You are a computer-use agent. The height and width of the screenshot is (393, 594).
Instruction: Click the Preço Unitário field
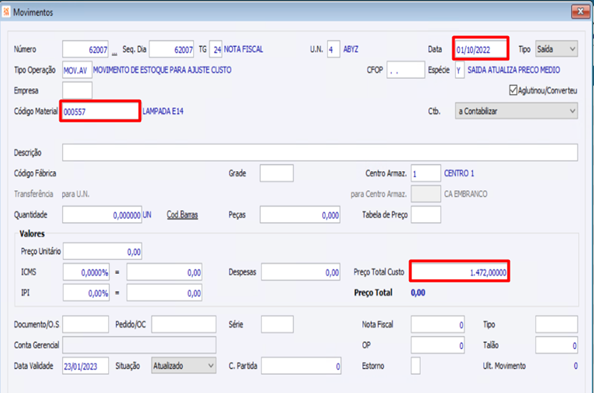tap(103, 251)
